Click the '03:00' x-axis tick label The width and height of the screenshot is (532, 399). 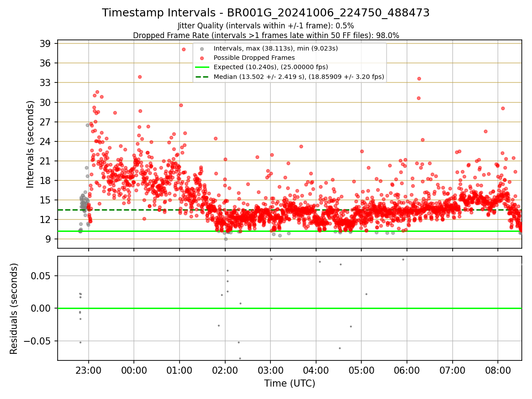[x=270, y=370]
